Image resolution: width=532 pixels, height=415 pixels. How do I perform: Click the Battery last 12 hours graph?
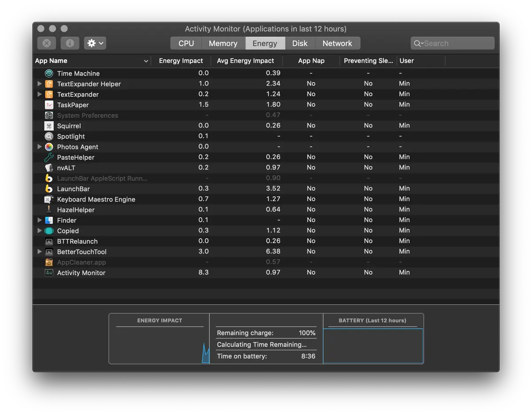pos(373,346)
